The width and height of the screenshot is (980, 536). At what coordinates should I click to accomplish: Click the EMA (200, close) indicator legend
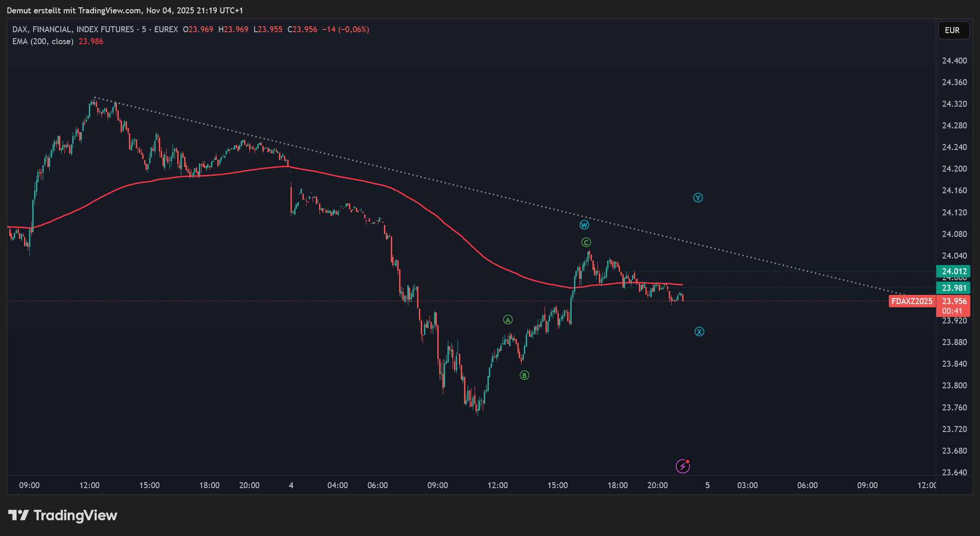coord(43,41)
